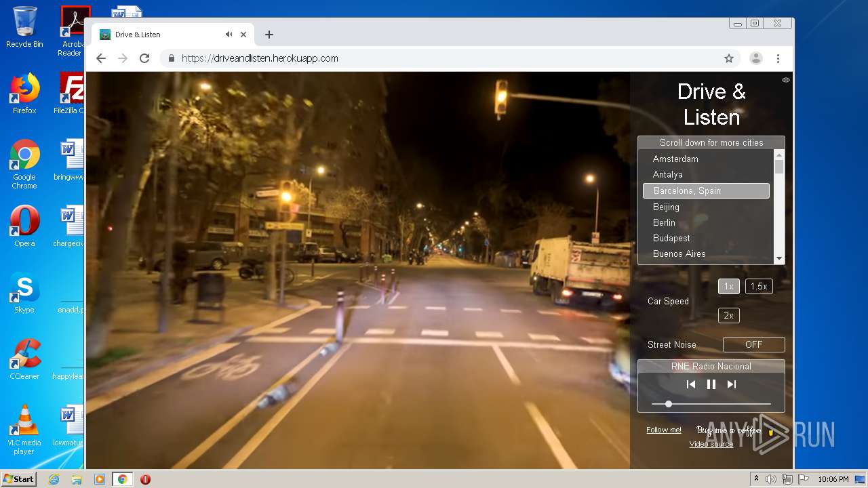This screenshot has height=488, width=868.
Task: Open VLC media player shortcut
Action: pyautogui.click(x=24, y=430)
